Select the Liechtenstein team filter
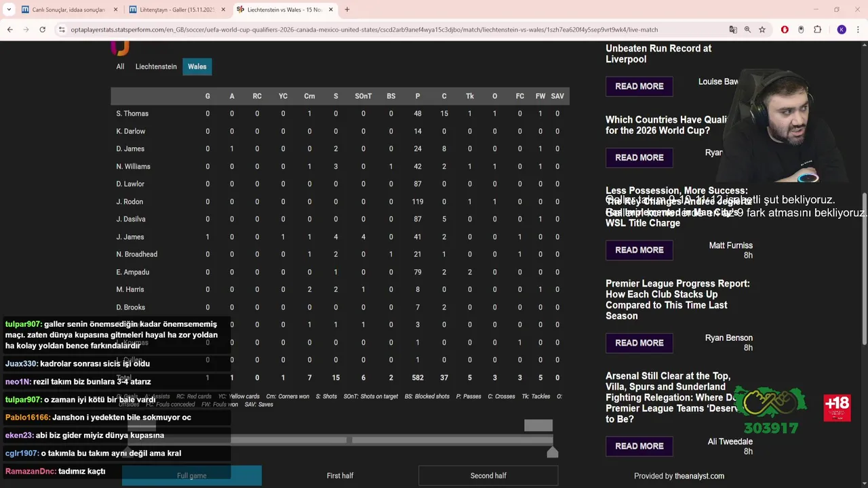The width and height of the screenshot is (868, 488). tap(156, 66)
